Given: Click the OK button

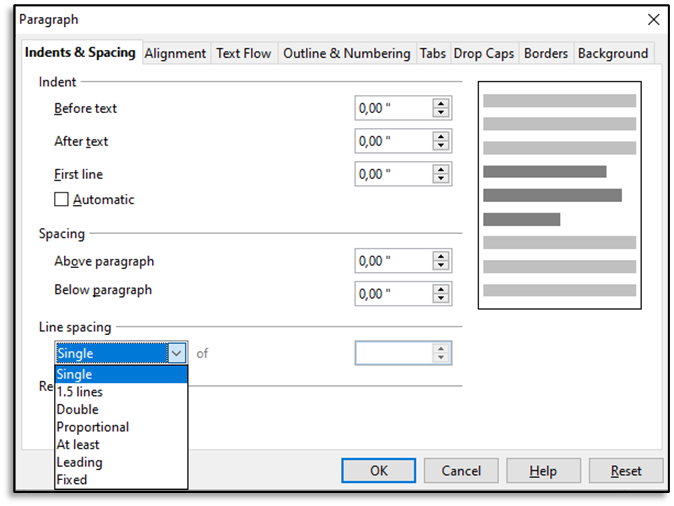Looking at the screenshot, I should click(x=378, y=471).
